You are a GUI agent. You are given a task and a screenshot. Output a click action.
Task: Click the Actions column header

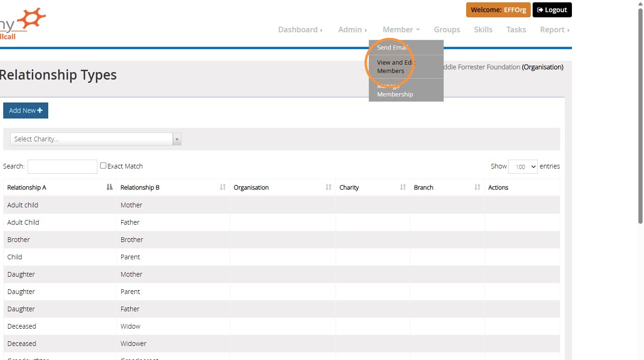coord(522,187)
